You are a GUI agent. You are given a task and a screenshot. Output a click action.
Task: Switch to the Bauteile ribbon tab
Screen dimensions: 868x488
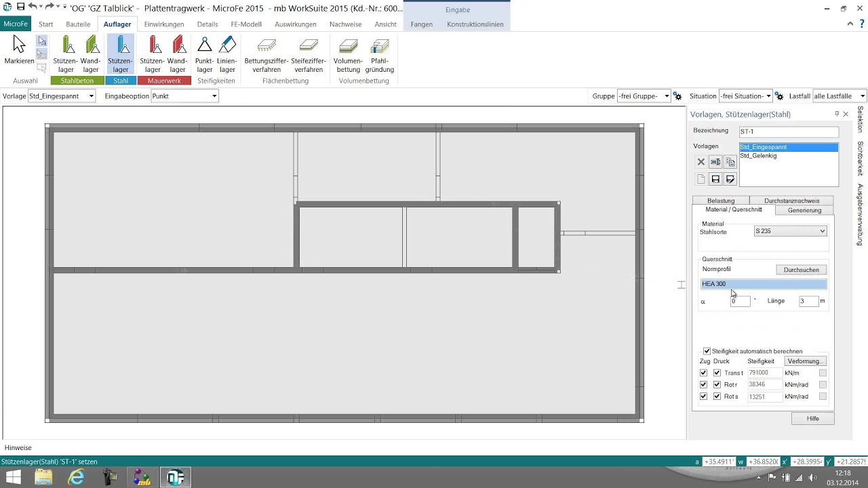pyautogui.click(x=78, y=24)
